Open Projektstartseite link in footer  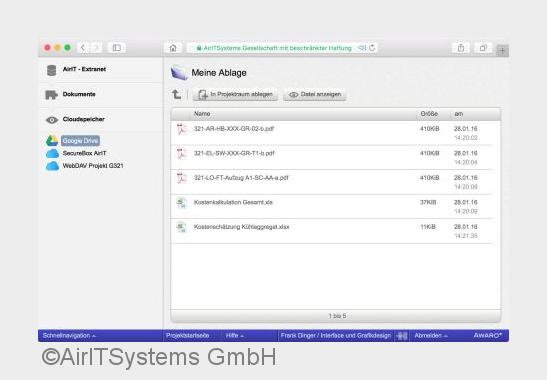click(187, 335)
